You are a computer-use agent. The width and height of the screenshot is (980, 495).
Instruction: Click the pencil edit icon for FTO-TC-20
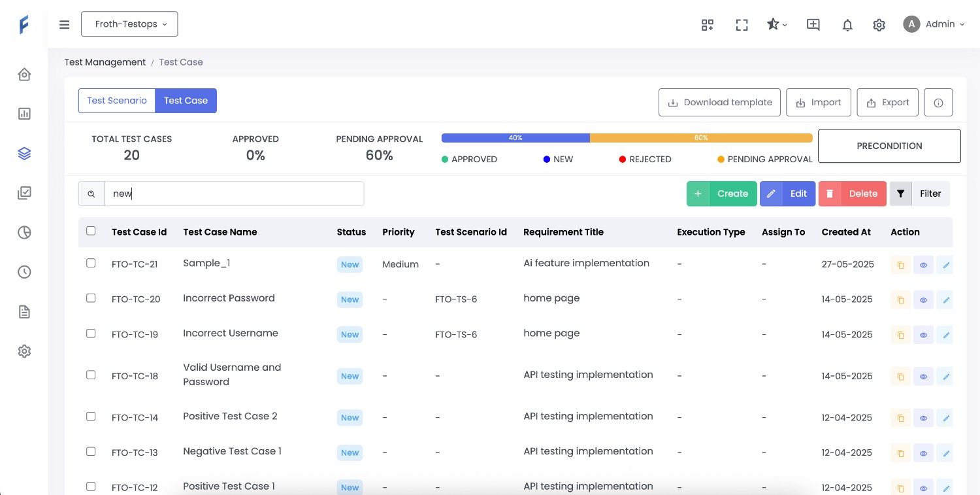coord(945,300)
